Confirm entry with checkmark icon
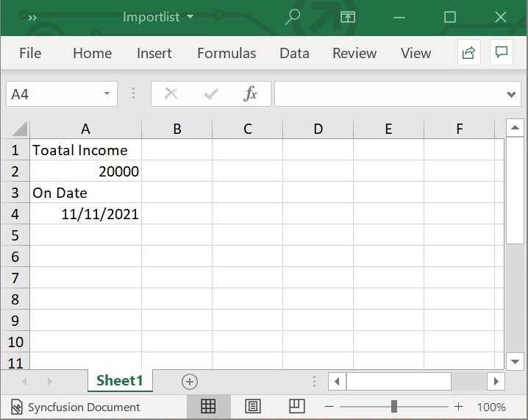 [211, 94]
